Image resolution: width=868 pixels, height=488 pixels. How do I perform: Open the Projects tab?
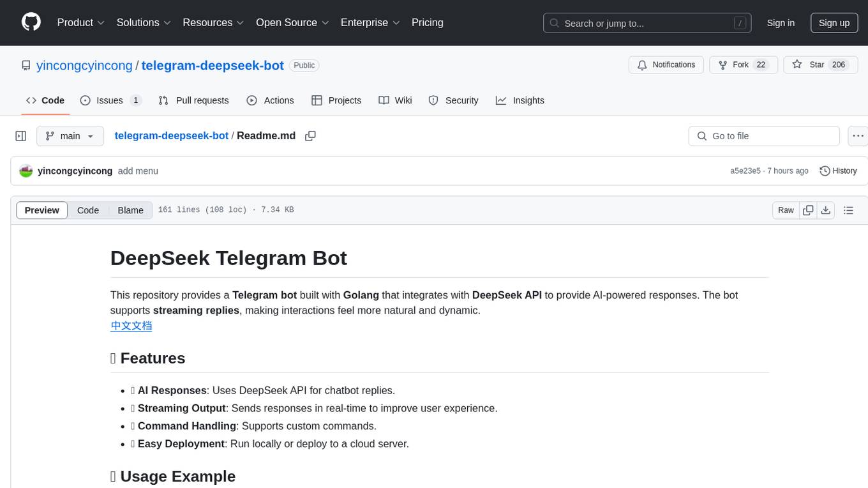click(x=336, y=100)
